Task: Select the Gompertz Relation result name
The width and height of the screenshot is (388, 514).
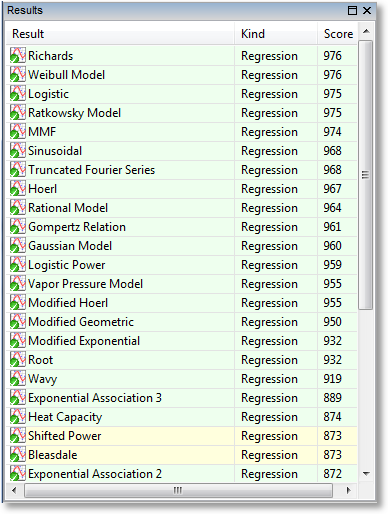Action: click(x=77, y=227)
